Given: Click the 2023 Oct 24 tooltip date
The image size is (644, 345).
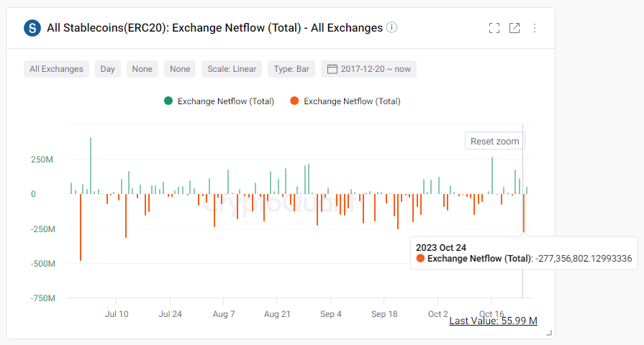Looking at the screenshot, I should pos(440,248).
